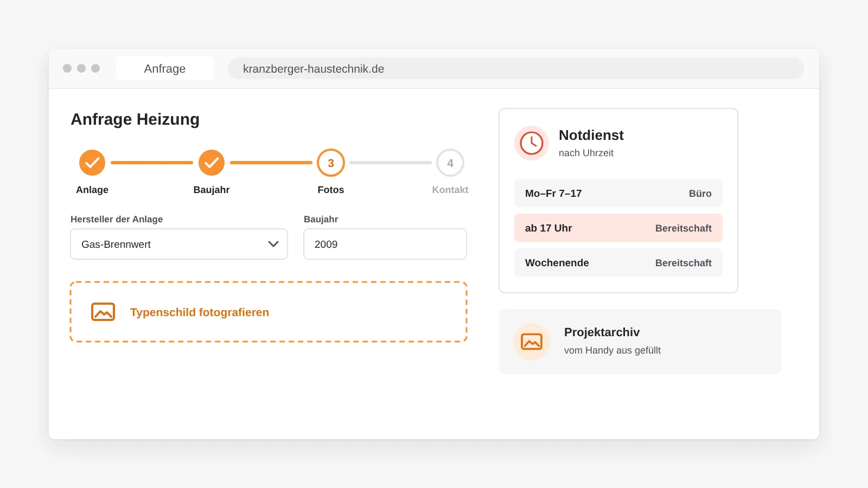Select step 3 Fotos circle
Screen dimensions: 868x488
tap(331, 163)
